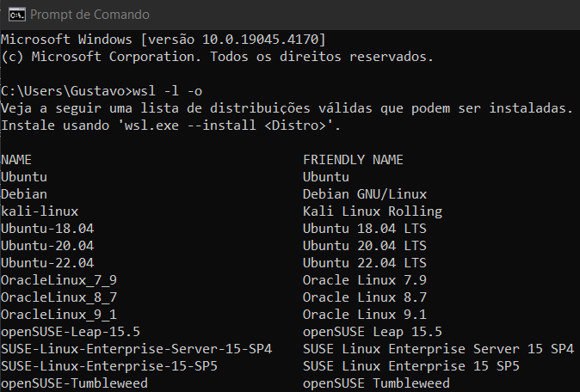Viewport: 580px width, 392px height.
Task: Click 'Debian GNU/Linux' friendly name
Action: (364, 194)
